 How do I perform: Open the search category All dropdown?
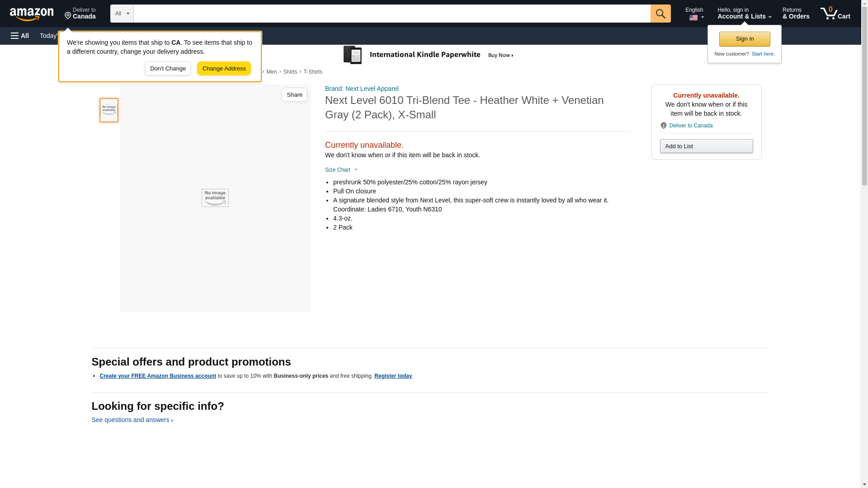[122, 14]
